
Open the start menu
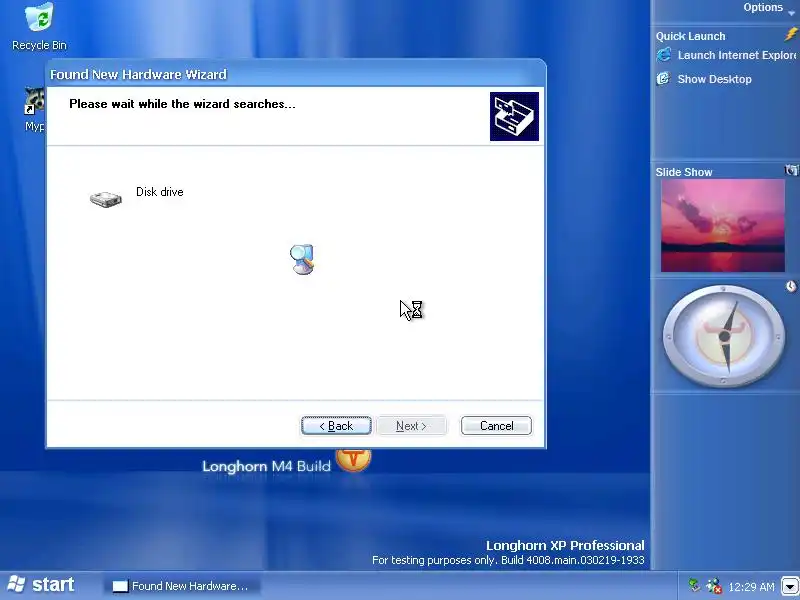pos(42,585)
